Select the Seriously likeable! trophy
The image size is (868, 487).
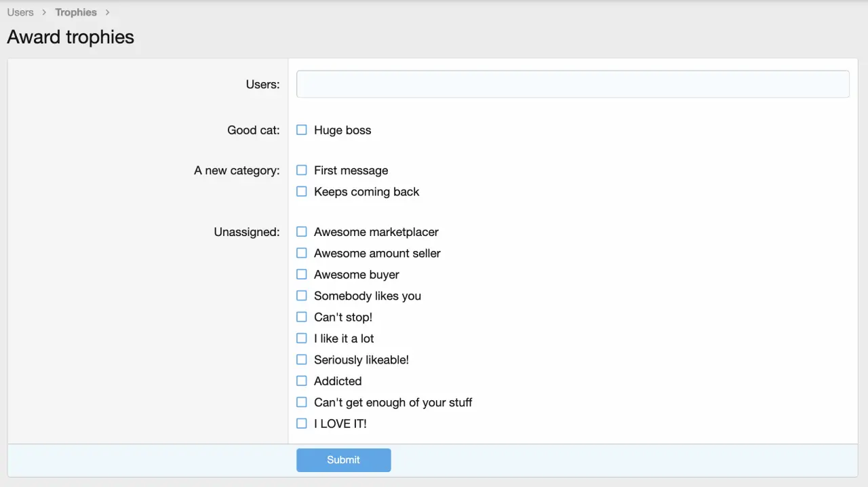302,360
